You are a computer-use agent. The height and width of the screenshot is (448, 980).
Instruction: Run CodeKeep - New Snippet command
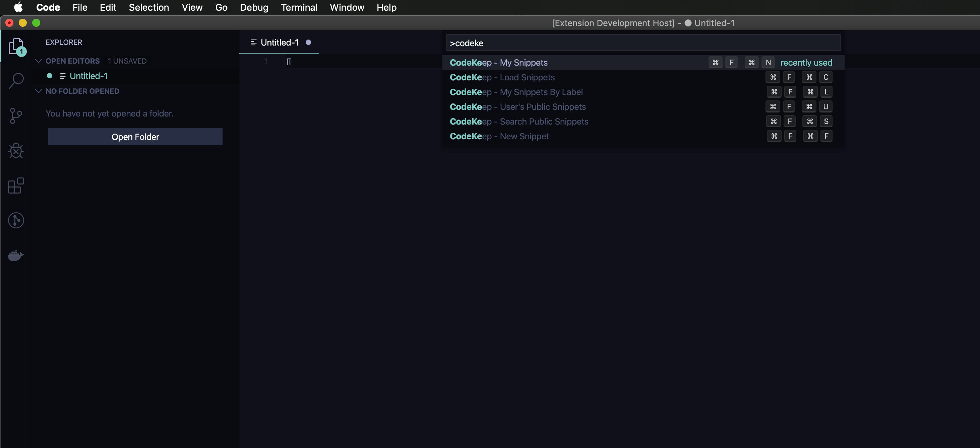(x=643, y=136)
